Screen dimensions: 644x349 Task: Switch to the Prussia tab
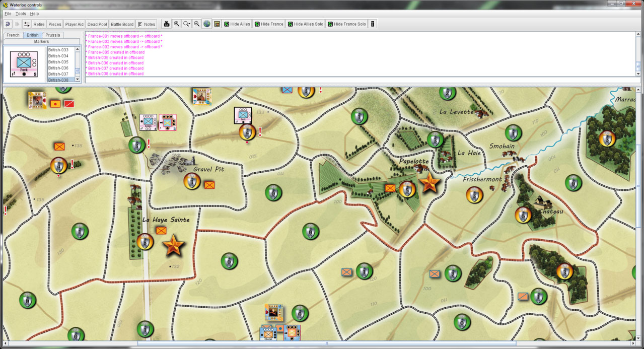coord(53,35)
